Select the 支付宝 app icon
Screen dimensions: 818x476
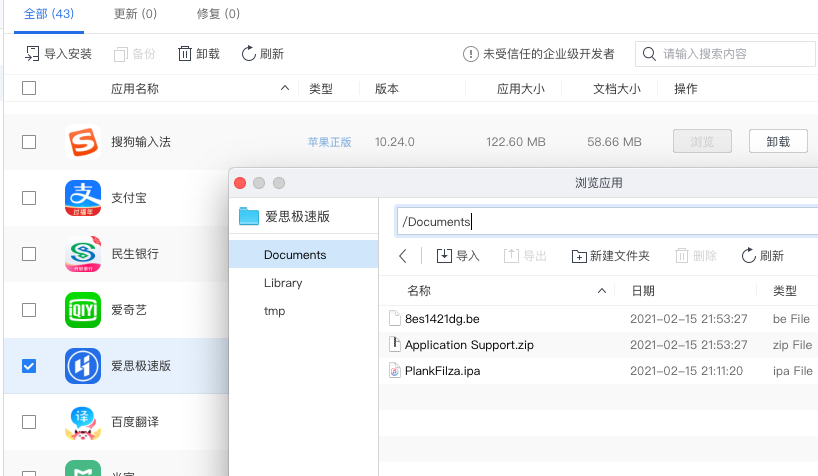coord(83,198)
